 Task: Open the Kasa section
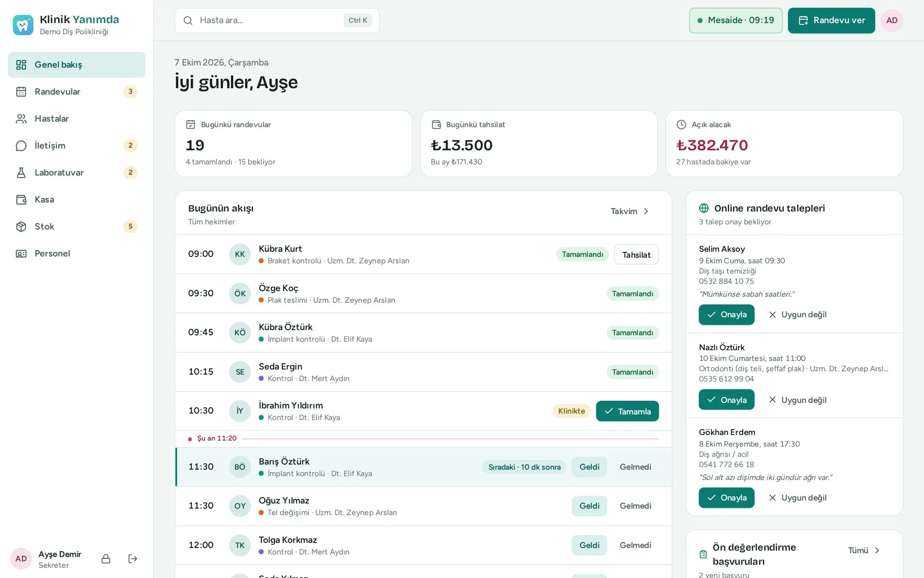click(x=77, y=200)
